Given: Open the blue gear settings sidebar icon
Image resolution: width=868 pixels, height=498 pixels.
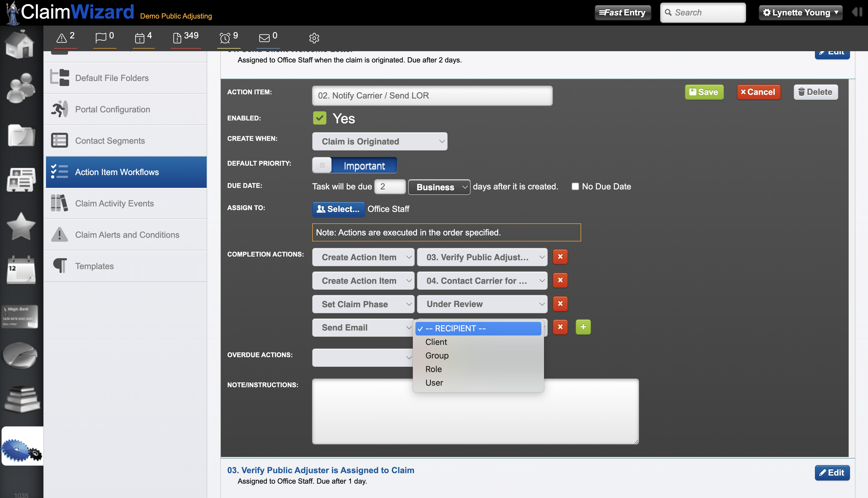Looking at the screenshot, I should click(x=22, y=446).
